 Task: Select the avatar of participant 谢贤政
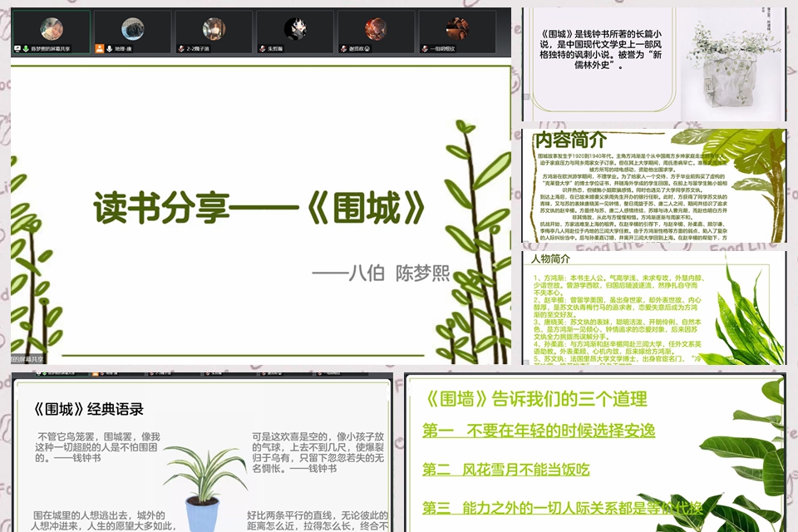point(376,29)
